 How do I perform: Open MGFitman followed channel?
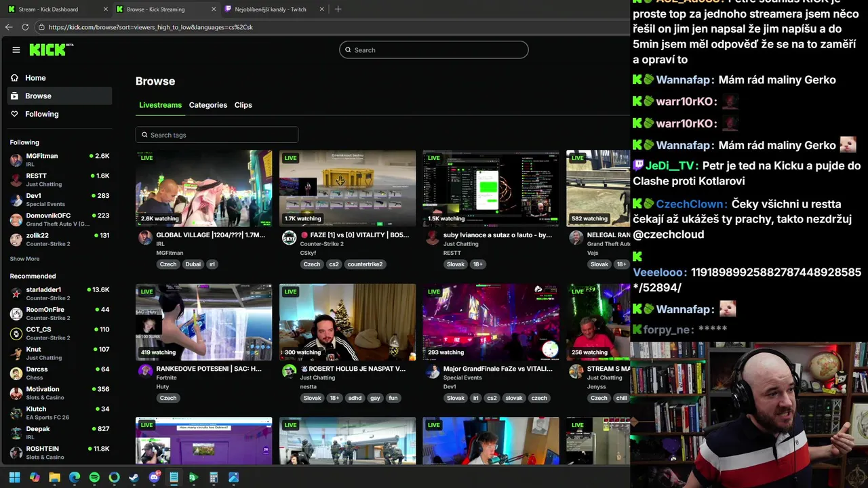60,160
